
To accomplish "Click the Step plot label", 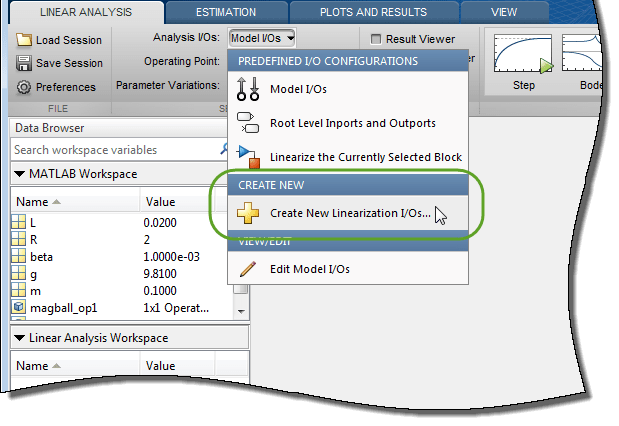I will (x=524, y=85).
